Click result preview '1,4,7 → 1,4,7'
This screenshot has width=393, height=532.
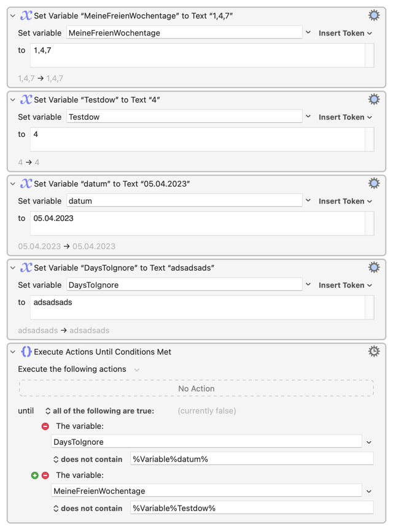41,79
